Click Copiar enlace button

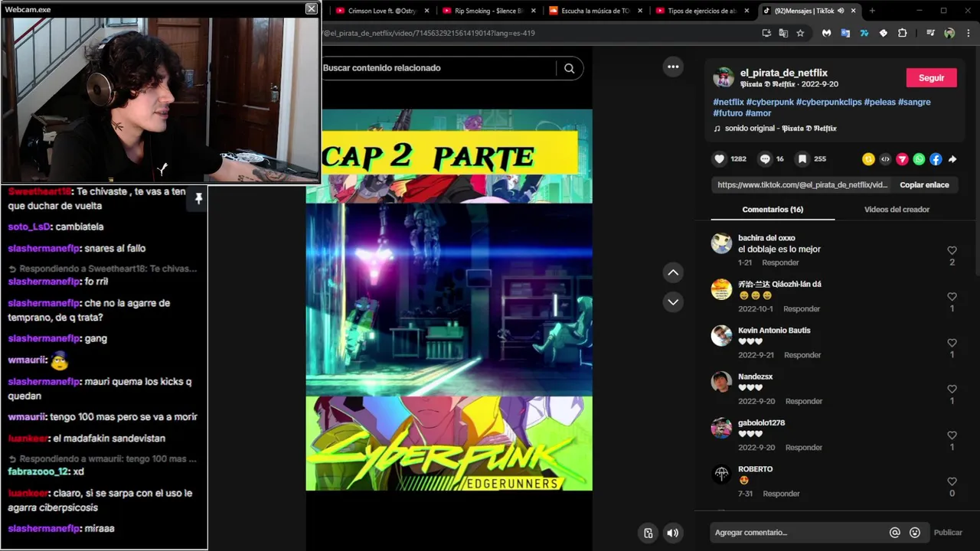pos(924,185)
